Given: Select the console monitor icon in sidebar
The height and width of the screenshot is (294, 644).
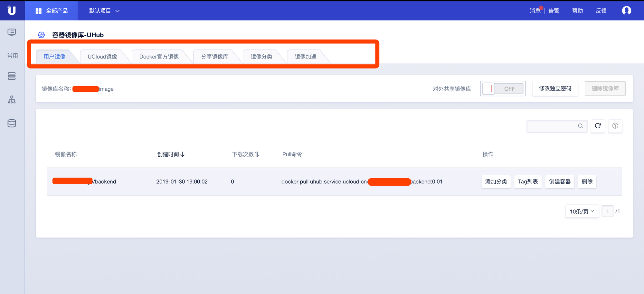Looking at the screenshot, I should point(12,32).
